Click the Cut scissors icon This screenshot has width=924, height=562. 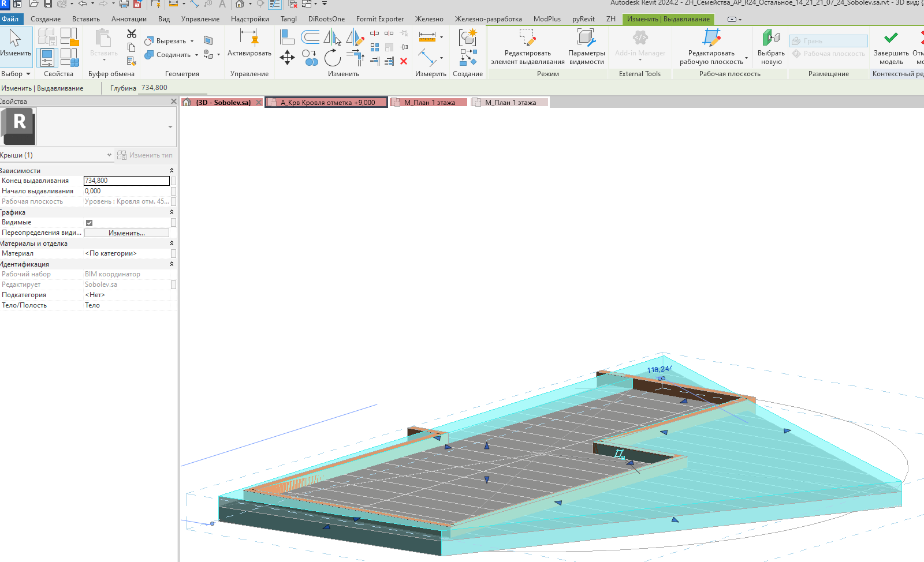click(132, 34)
